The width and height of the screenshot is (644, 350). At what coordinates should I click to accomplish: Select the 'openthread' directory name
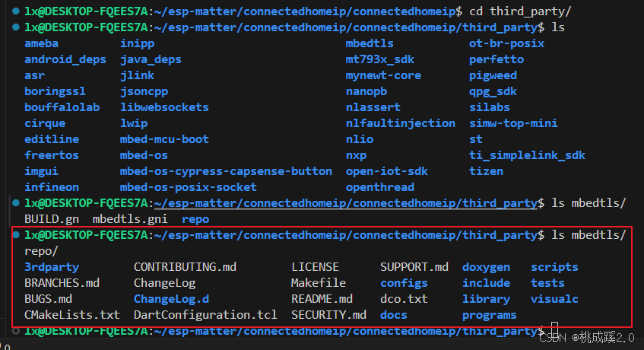coord(380,187)
